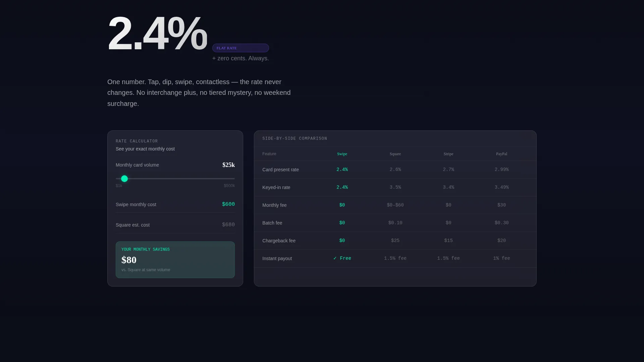This screenshot has height=362, width=644.
Task: Click the checkmark Free instant payout cell
Action: [342, 258]
